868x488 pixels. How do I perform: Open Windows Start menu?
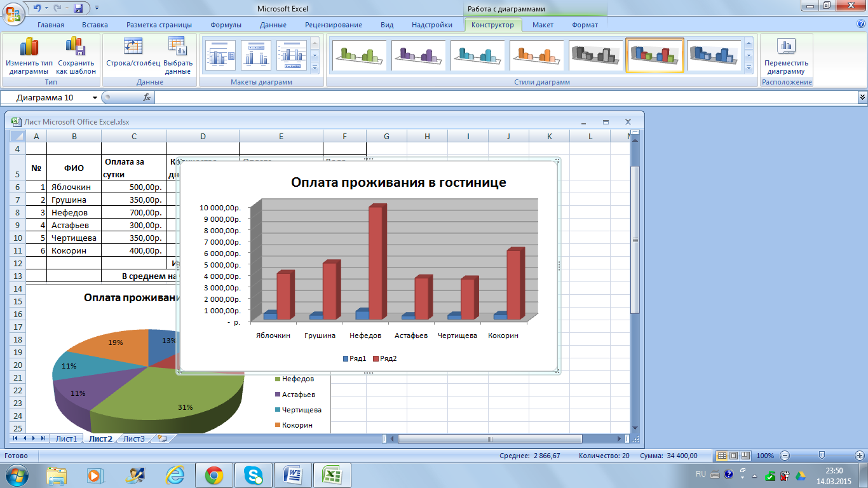[x=15, y=475]
